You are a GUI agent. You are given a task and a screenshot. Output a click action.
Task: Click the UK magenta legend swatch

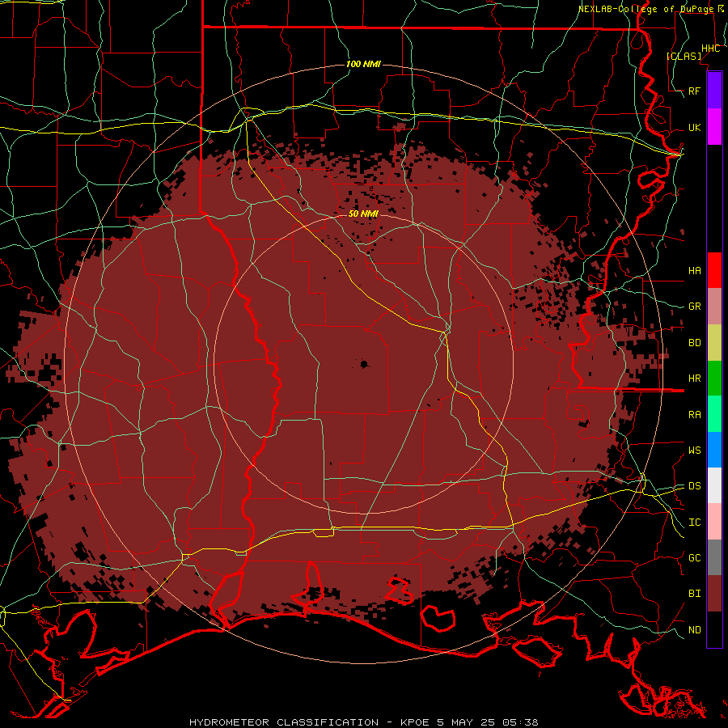tap(714, 127)
